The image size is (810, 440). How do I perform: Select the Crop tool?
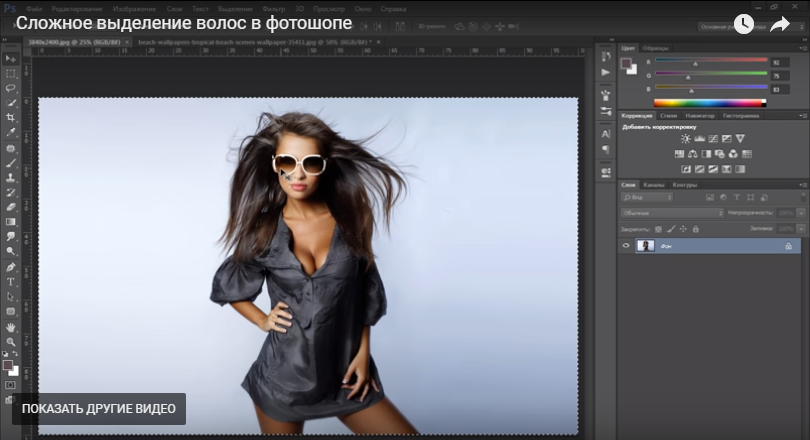(x=11, y=117)
